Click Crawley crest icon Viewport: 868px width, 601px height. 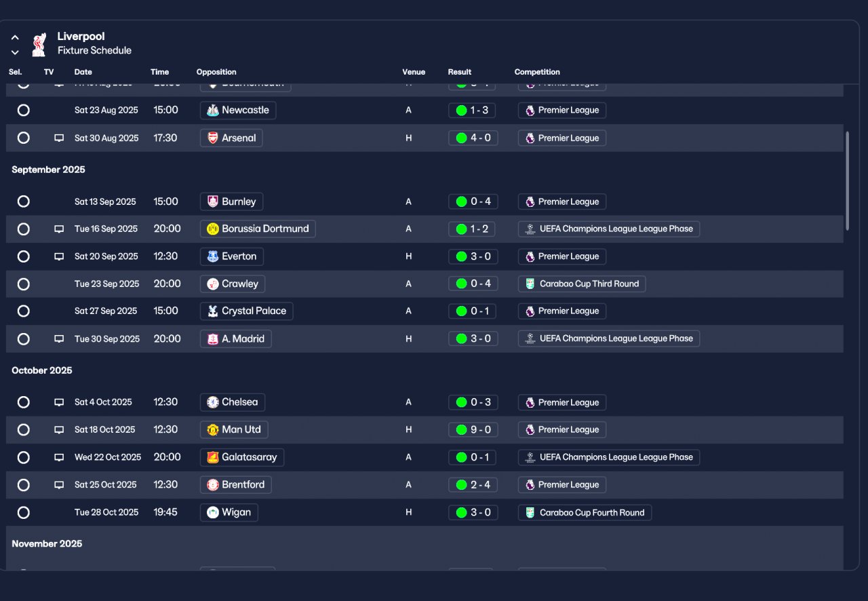(212, 284)
